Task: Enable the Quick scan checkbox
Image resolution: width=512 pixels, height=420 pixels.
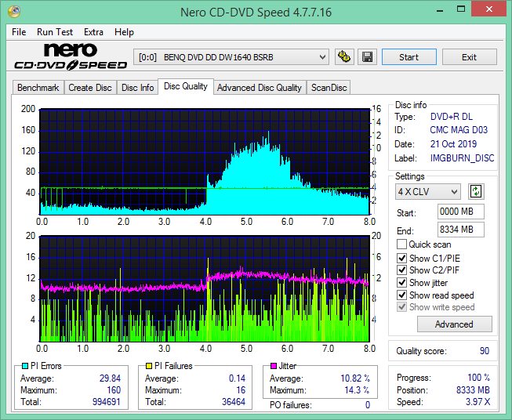Action: 401,244
